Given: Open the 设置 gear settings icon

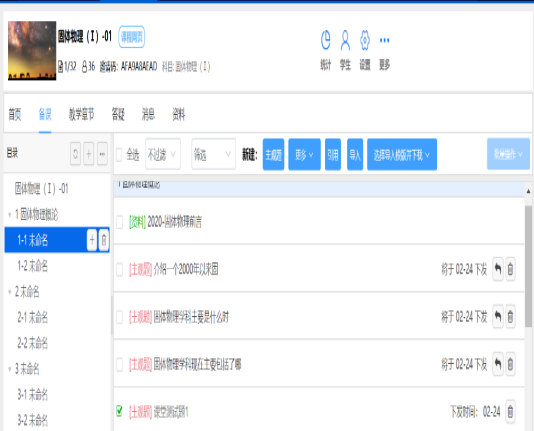Looking at the screenshot, I should [365, 40].
